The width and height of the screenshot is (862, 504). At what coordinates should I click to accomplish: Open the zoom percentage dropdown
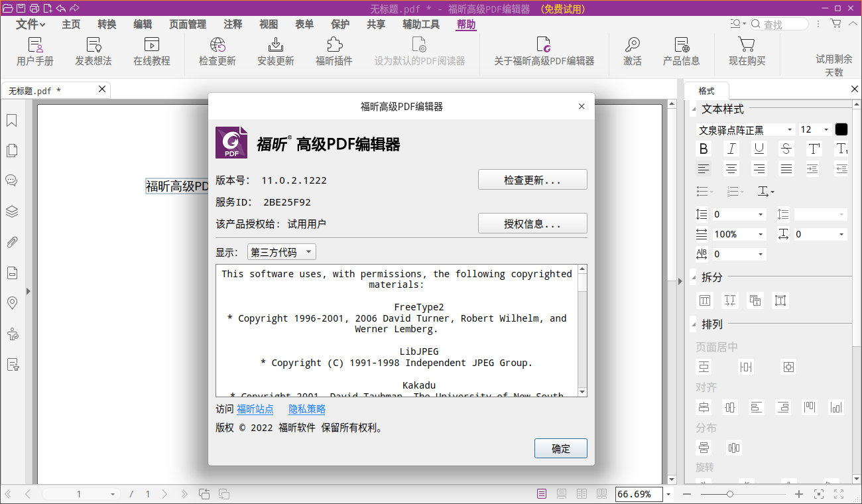pyautogui.click(x=668, y=494)
